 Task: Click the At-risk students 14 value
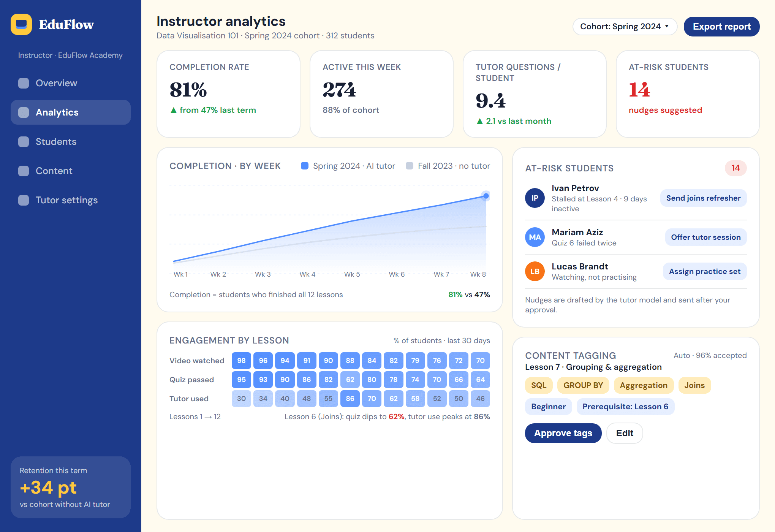(x=639, y=90)
